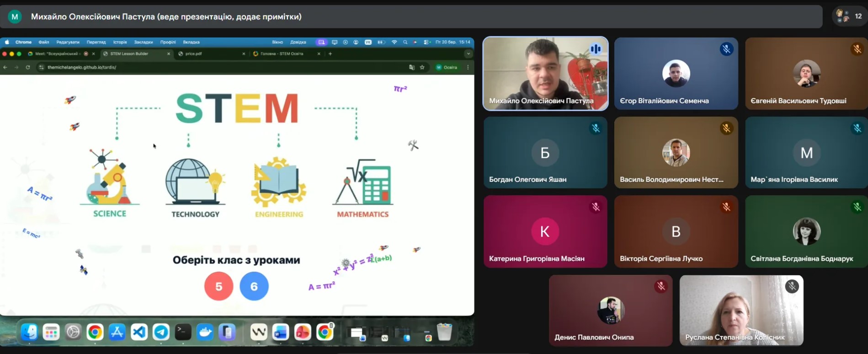The width and height of the screenshot is (868, 354).
Task: Open Visual Studio Code in dock
Action: pyautogui.click(x=139, y=332)
